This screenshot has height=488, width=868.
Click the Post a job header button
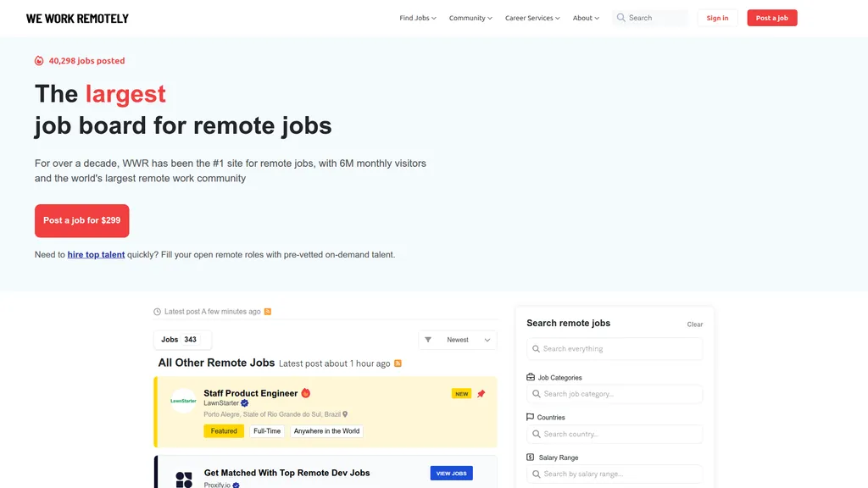coord(772,18)
